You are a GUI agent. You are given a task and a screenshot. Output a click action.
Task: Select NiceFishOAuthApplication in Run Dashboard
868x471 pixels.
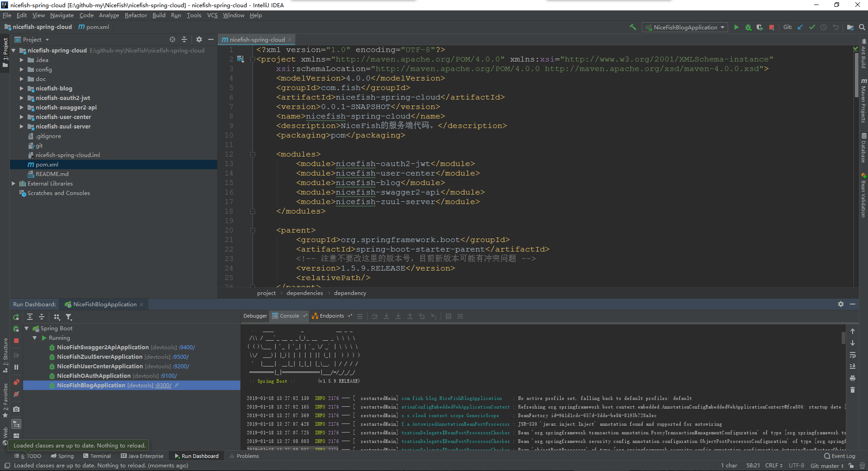94,376
